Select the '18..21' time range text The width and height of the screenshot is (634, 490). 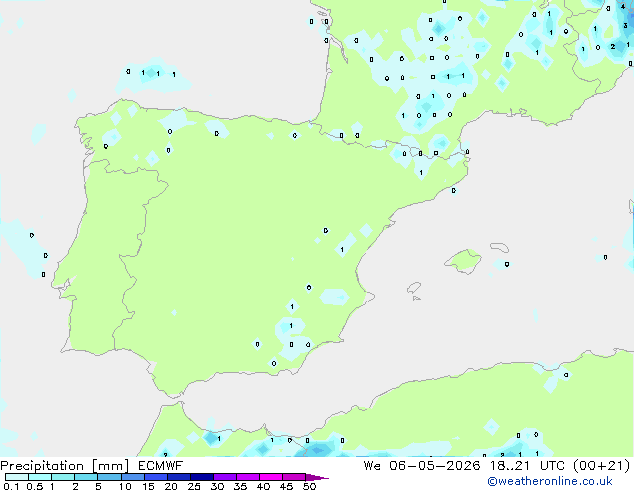pos(509,466)
